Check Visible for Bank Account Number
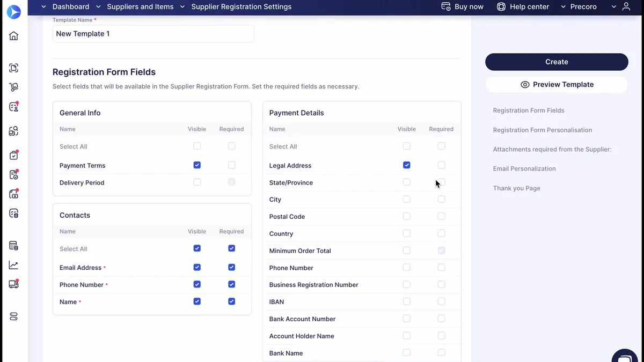Screen dimensions: 644x362 point(406,319)
